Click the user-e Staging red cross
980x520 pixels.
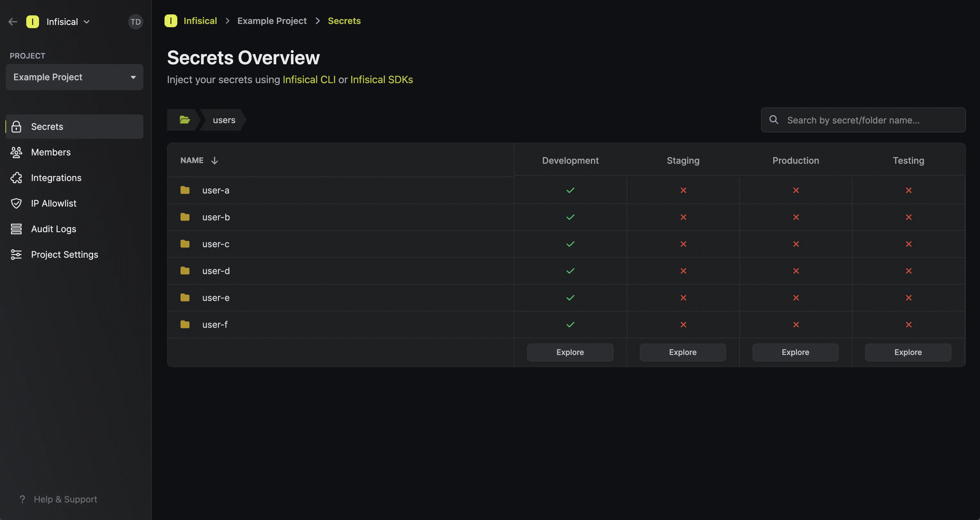(x=683, y=298)
